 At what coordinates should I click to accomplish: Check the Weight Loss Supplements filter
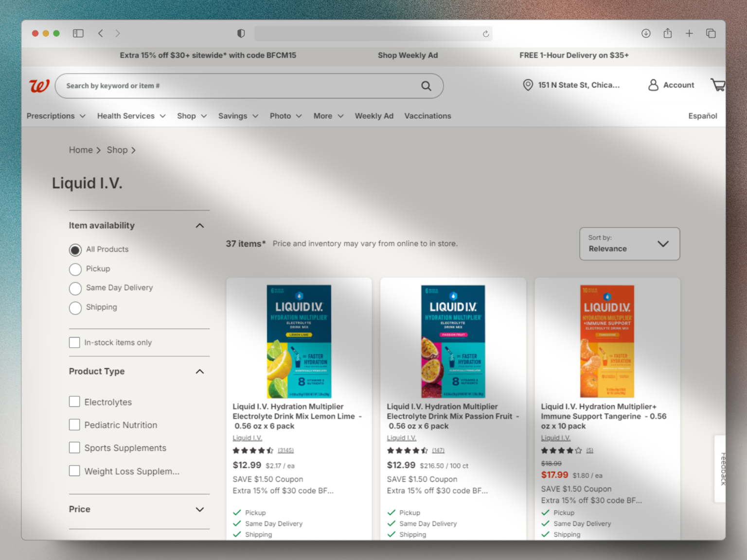(74, 471)
